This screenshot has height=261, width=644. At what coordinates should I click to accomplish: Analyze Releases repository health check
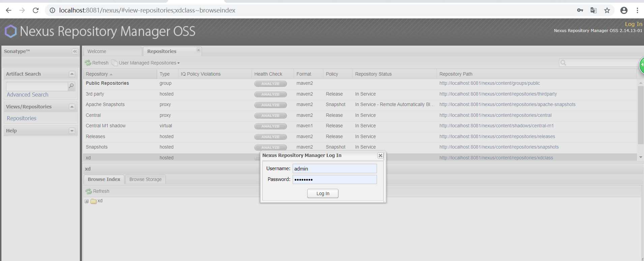[270, 137]
